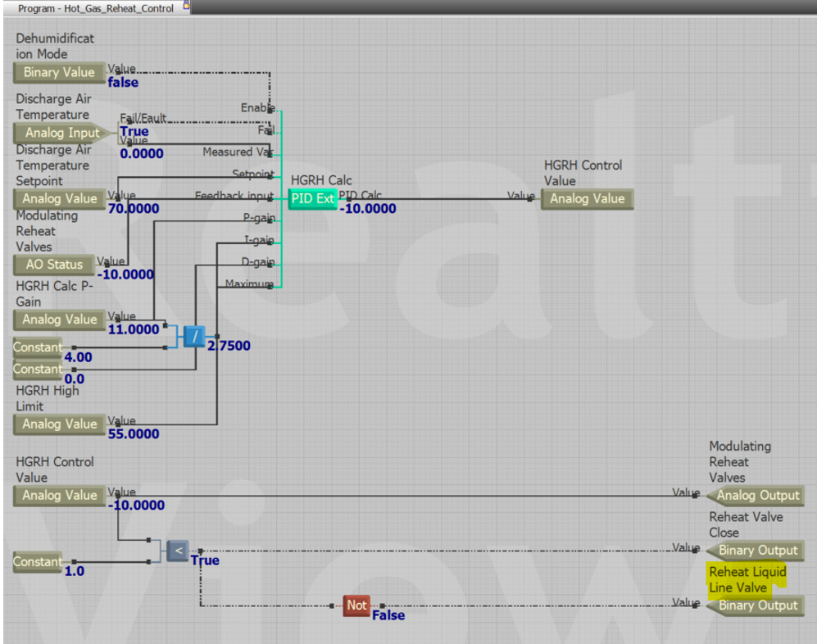Toggle the False output of the Not block

[x=391, y=615]
